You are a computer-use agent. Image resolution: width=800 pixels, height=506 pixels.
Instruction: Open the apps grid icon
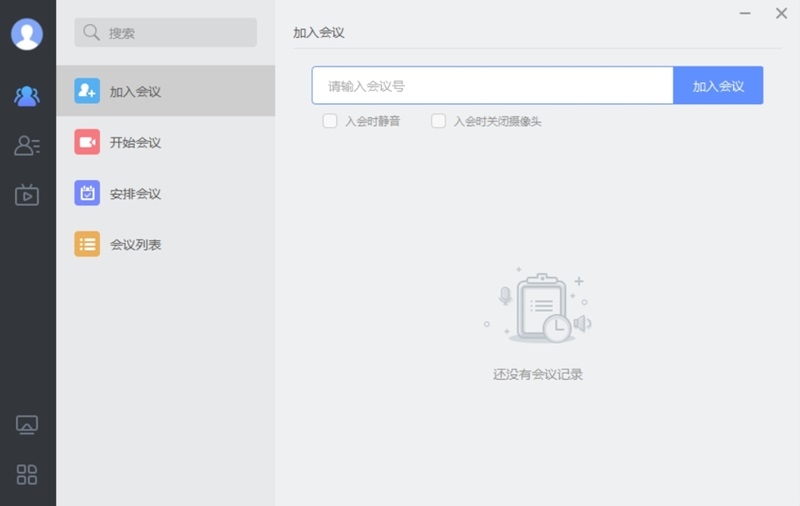pos(27,474)
